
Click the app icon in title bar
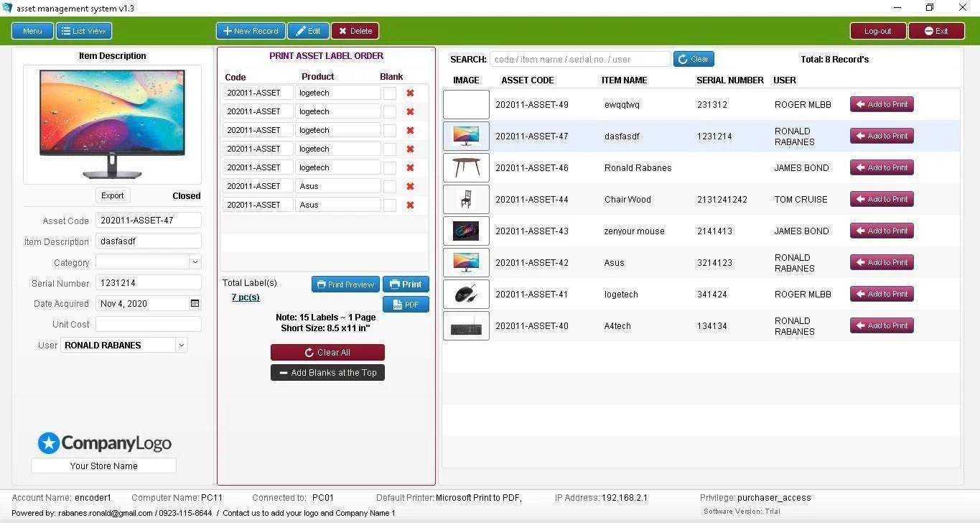pyautogui.click(x=7, y=8)
